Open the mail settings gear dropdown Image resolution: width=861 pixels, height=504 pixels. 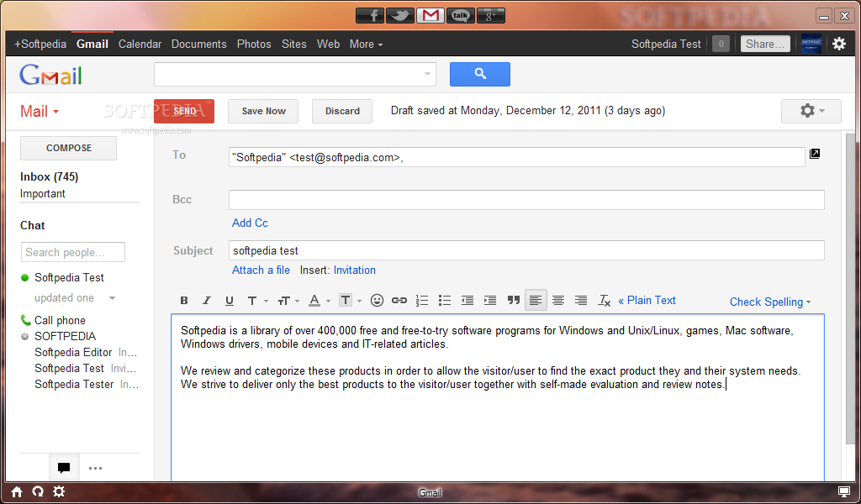coord(811,111)
